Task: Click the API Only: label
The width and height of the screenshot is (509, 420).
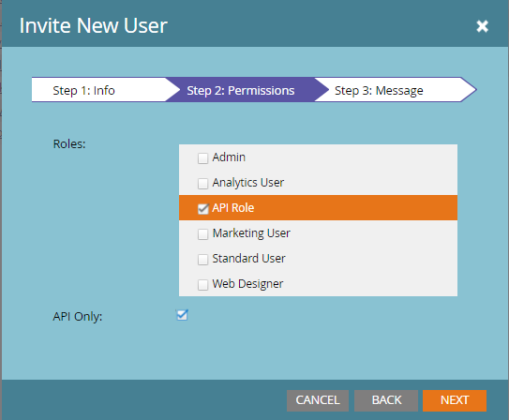Action: tap(78, 317)
